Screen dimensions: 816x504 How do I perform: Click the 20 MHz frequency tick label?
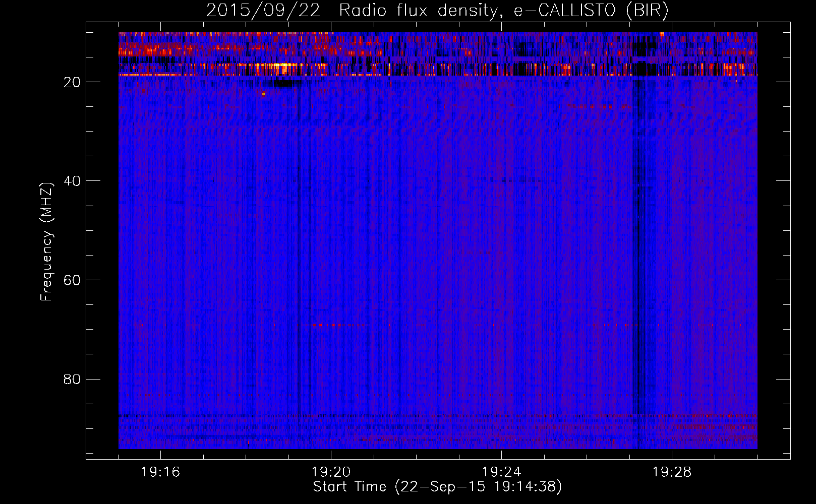72,82
